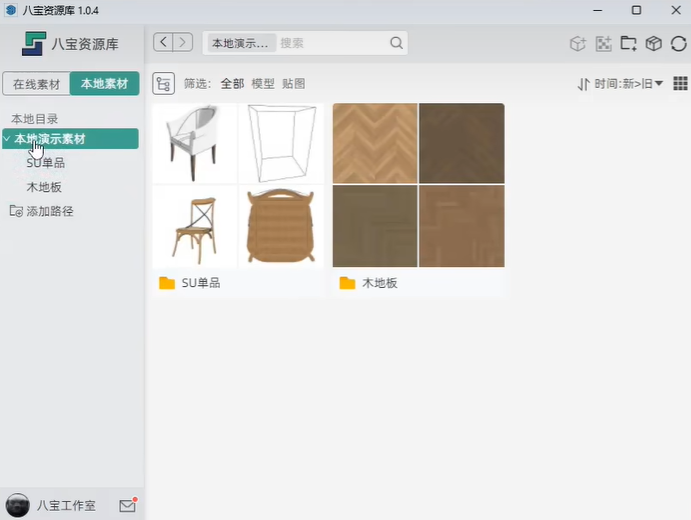This screenshot has width=691, height=520.
Task: Click the add model cube icon
Action: pos(577,43)
